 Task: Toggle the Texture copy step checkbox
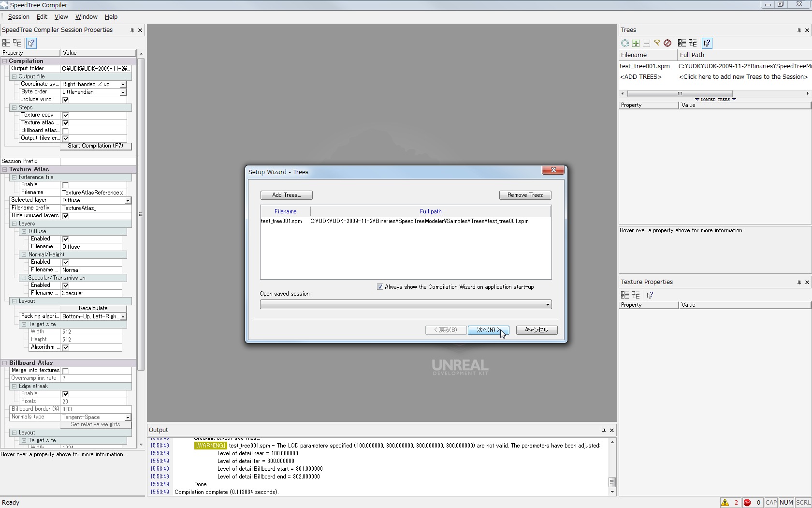tap(66, 115)
